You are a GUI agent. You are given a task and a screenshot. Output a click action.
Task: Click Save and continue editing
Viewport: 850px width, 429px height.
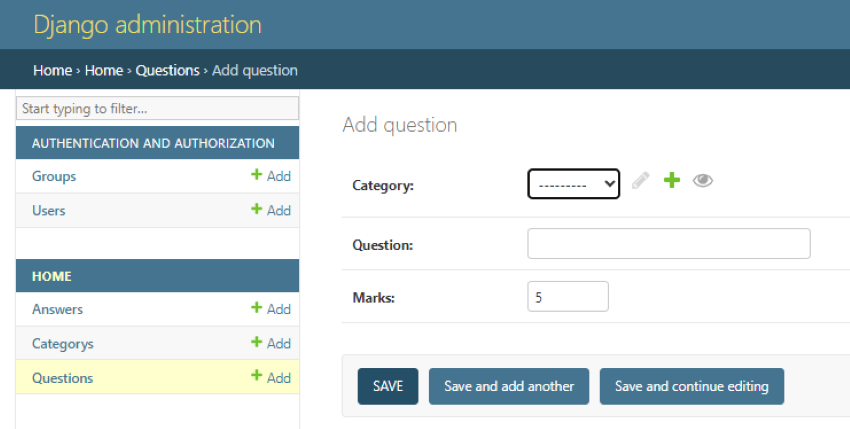(692, 386)
